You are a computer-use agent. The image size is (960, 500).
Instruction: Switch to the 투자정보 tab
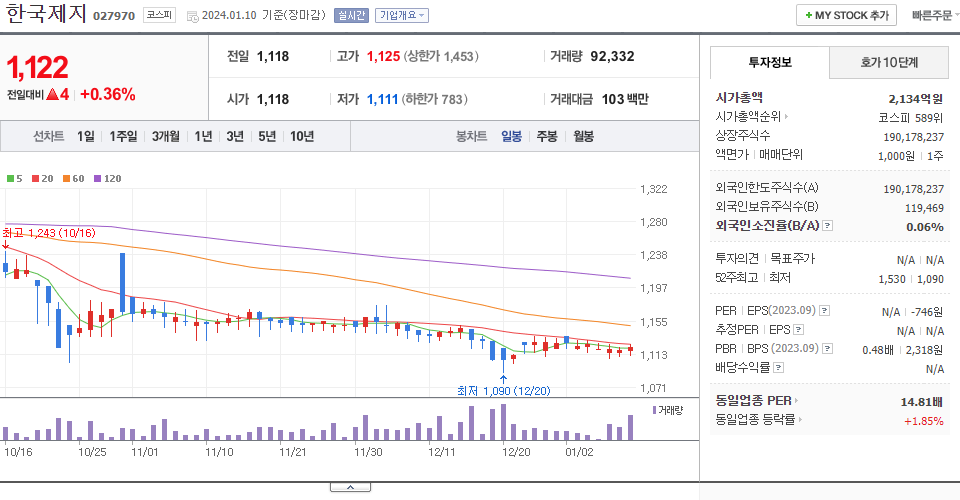770,62
